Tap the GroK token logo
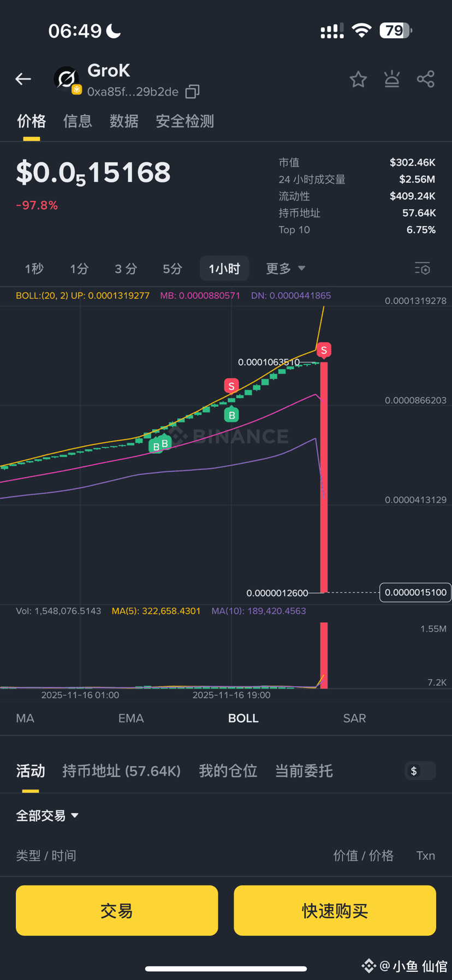The width and height of the screenshot is (452, 980). [66, 79]
